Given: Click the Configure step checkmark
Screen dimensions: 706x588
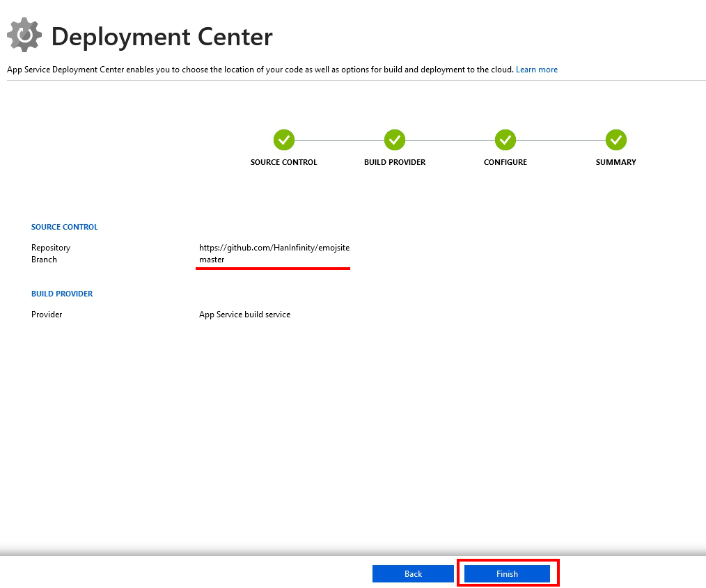Looking at the screenshot, I should pyautogui.click(x=505, y=140).
